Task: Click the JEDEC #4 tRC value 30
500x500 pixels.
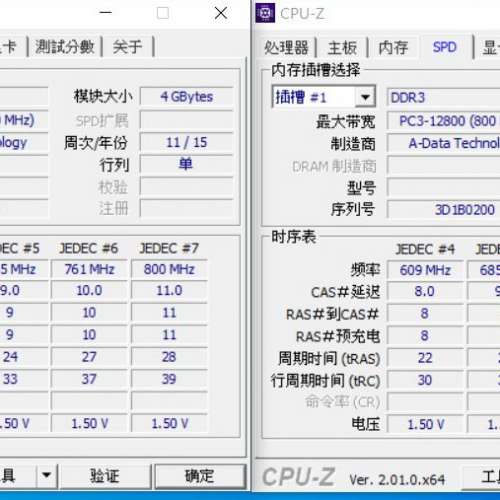Action: point(425,380)
